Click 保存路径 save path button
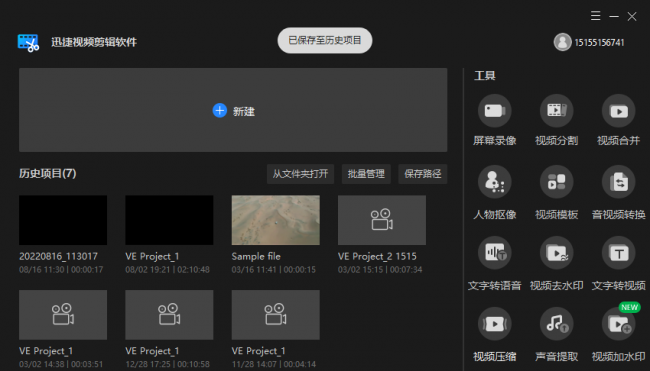This screenshot has height=371, width=650. click(422, 174)
